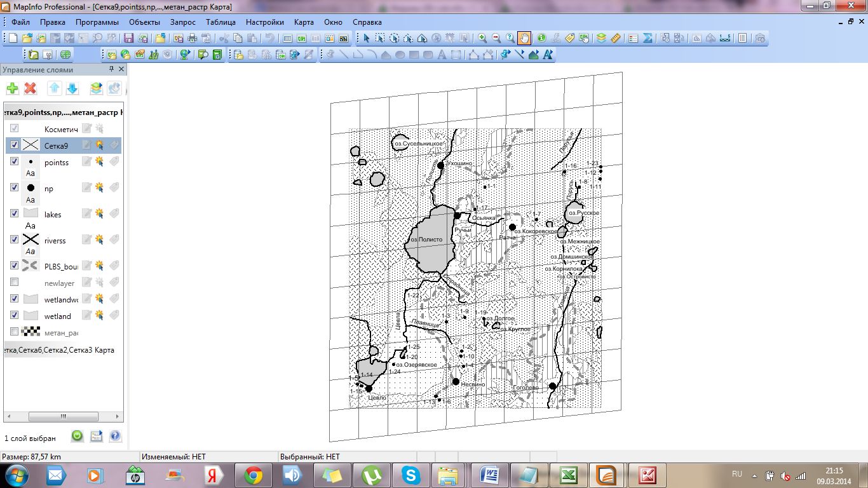This screenshot has height=488, width=868.
Task: Open Google Chrome from the taskbar
Action: (253, 475)
